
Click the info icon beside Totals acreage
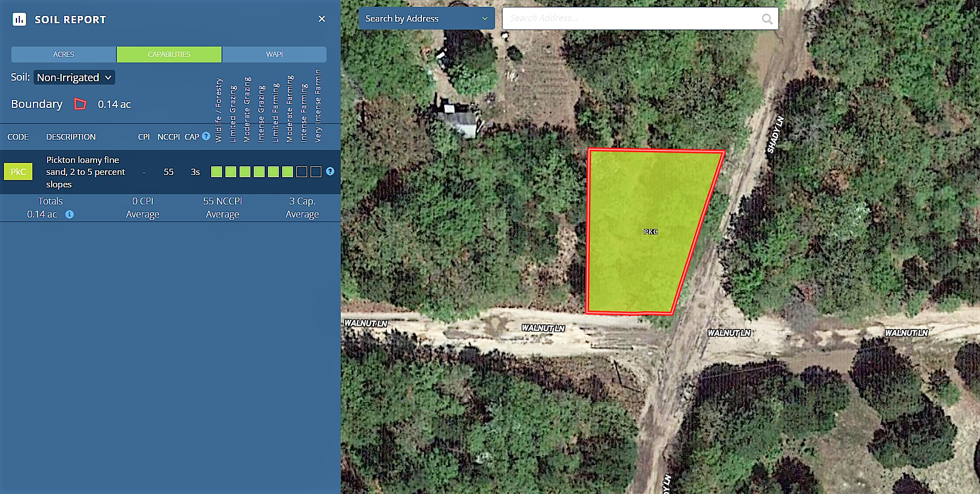[69, 215]
